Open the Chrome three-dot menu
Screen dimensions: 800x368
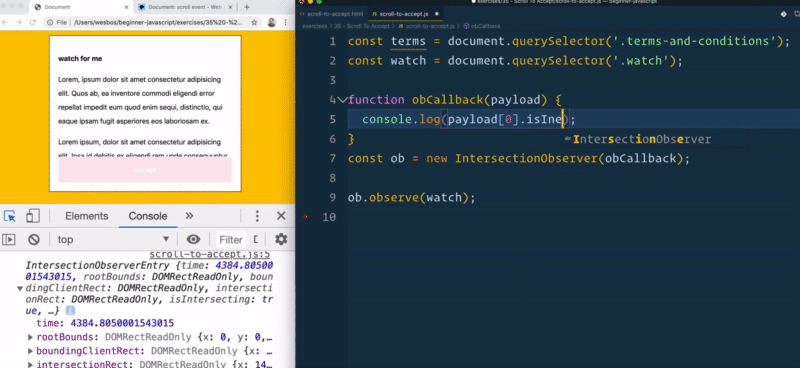(x=285, y=22)
